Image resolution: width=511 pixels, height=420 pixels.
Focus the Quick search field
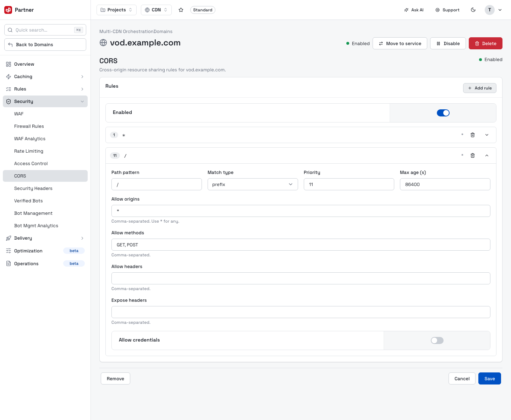point(45,30)
